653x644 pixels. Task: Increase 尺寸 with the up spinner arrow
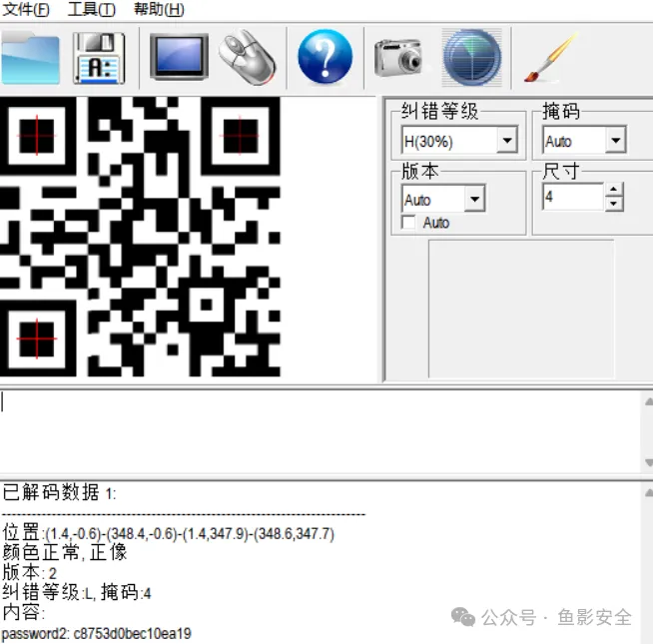pyautogui.click(x=613, y=190)
